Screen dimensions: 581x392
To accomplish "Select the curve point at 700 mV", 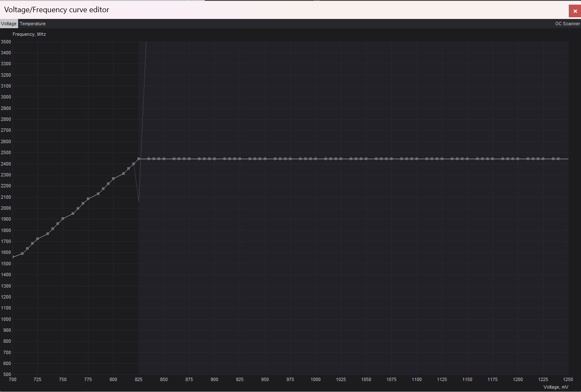I will click(13, 257).
